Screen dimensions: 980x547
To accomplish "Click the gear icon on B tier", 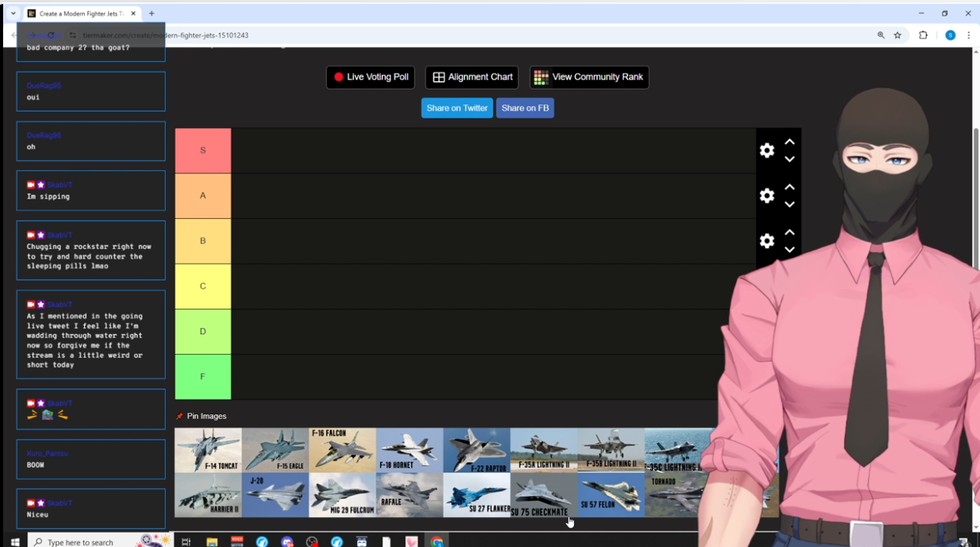I will 766,241.
